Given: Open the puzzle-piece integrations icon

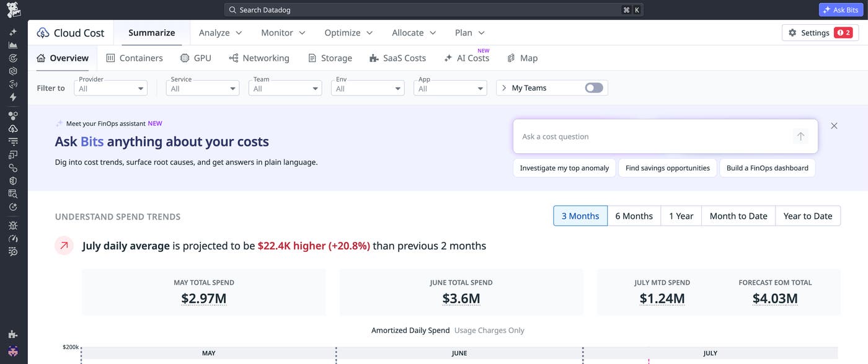Looking at the screenshot, I should pyautogui.click(x=13, y=334).
